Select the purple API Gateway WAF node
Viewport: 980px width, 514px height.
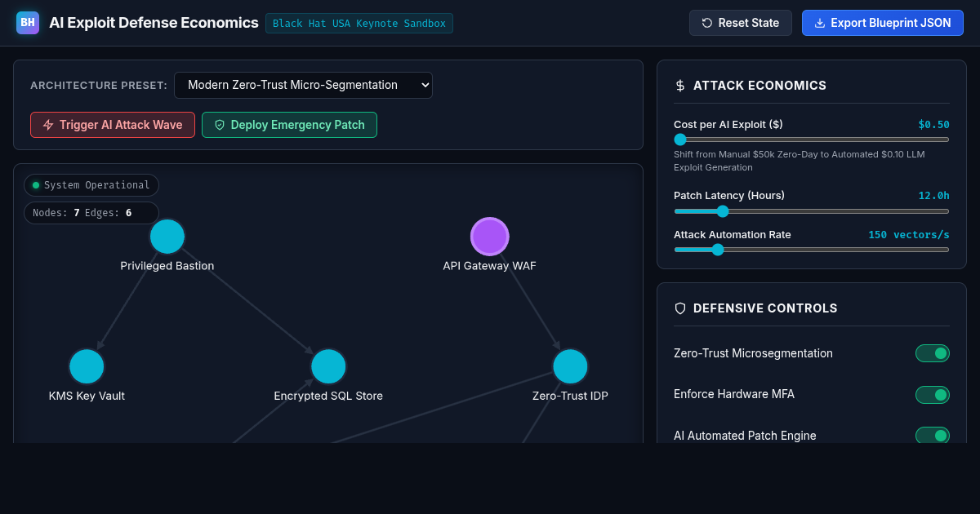click(490, 237)
